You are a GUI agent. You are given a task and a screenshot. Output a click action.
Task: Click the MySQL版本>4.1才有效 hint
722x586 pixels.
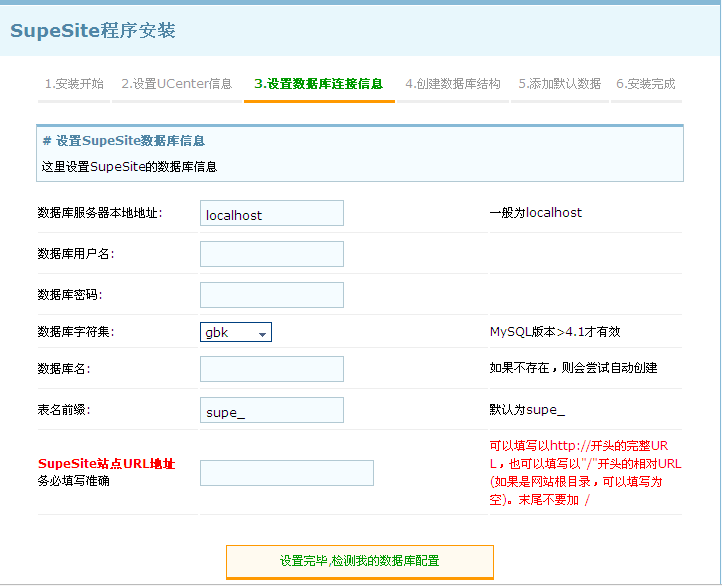click(555, 332)
